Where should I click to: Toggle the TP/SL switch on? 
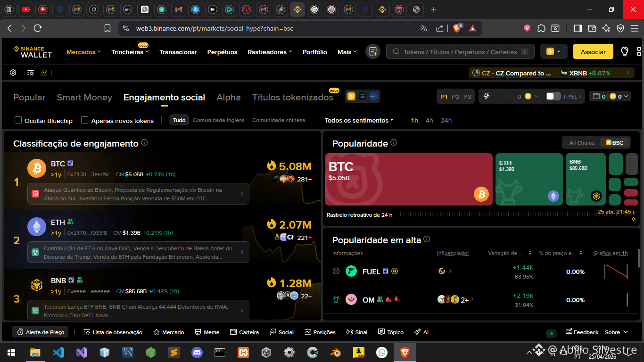coord(553,96)
